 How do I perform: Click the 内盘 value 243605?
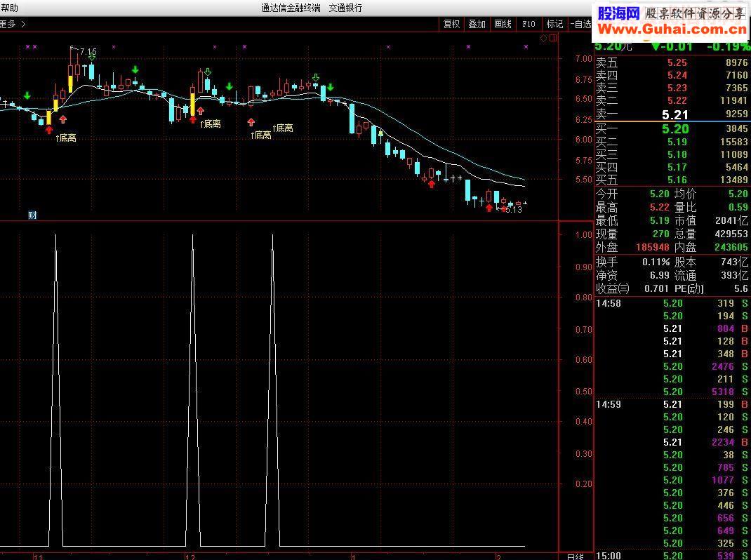click(x=732, y=248)
